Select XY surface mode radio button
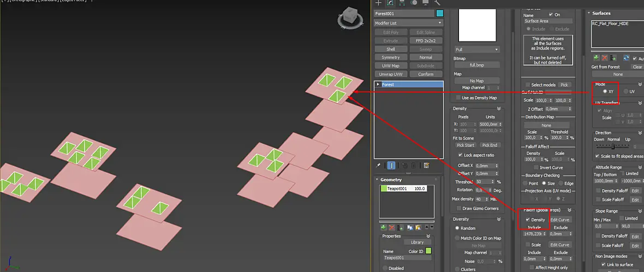This screenshot has height=272, width=644. pos(605,92)
